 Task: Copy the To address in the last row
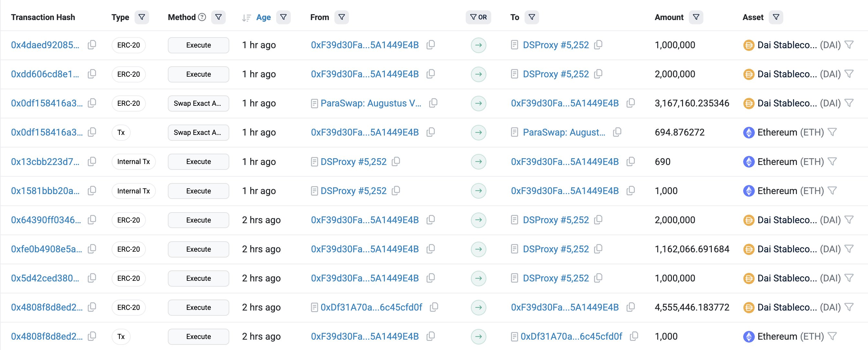point(634,336)
